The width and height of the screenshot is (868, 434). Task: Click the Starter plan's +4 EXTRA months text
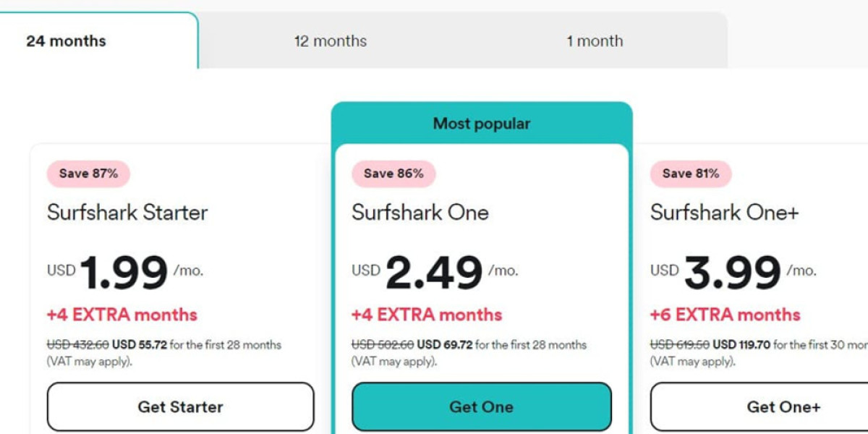point(122,315)
